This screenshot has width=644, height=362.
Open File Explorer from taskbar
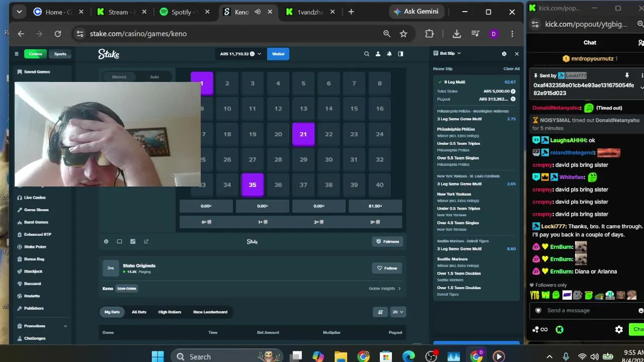pyautogui.click(x=341, y=356)
